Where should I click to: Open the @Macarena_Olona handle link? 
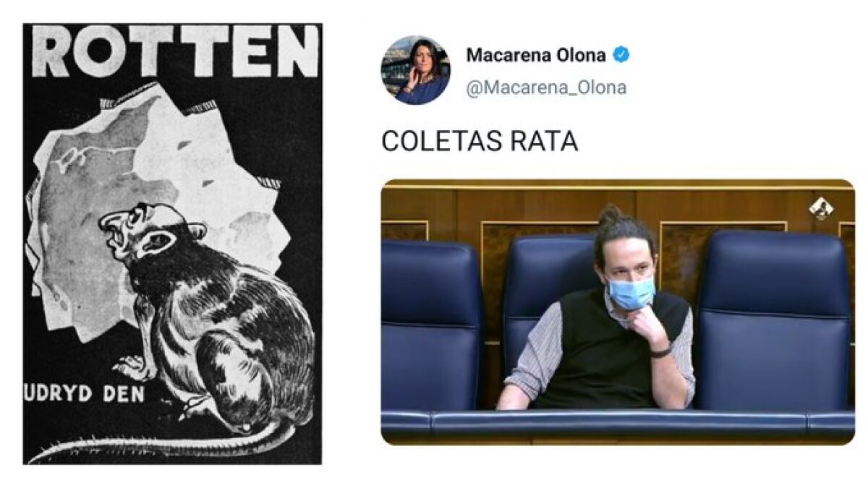[x=546, y=88]
